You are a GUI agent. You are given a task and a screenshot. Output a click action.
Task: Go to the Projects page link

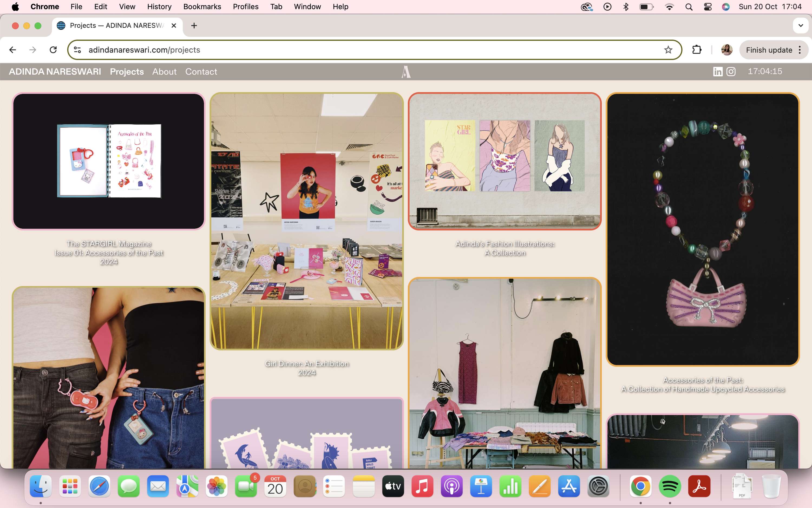click(x=127, y=72)
